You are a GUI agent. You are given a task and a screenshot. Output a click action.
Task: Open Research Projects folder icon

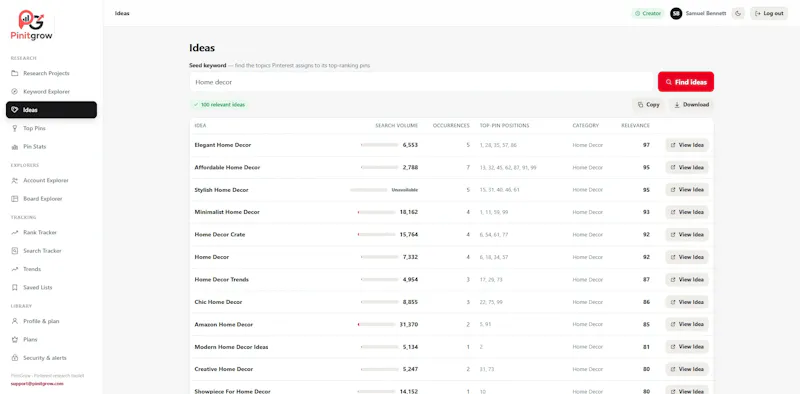click(14, 73)
